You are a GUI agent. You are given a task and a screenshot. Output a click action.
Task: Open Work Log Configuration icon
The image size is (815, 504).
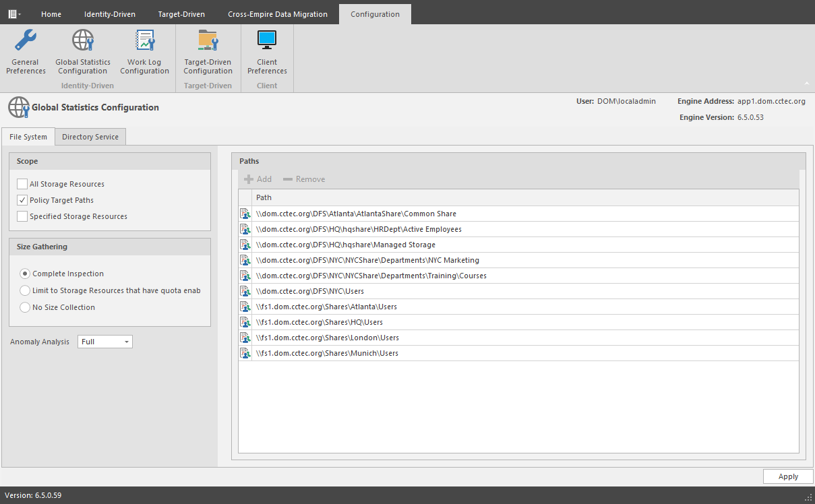[x=144, y=41]
